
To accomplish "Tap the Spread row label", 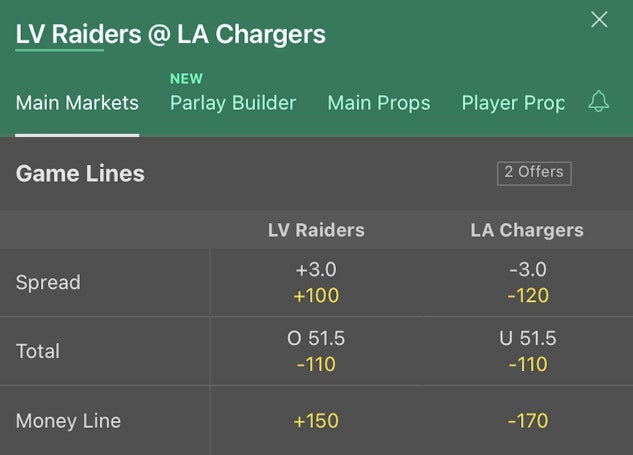I will (x=48, y=283).
